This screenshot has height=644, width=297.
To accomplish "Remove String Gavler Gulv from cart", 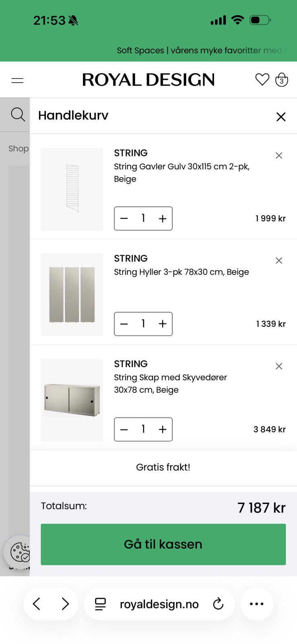I will pyautogui.click(x=279, y=155).
